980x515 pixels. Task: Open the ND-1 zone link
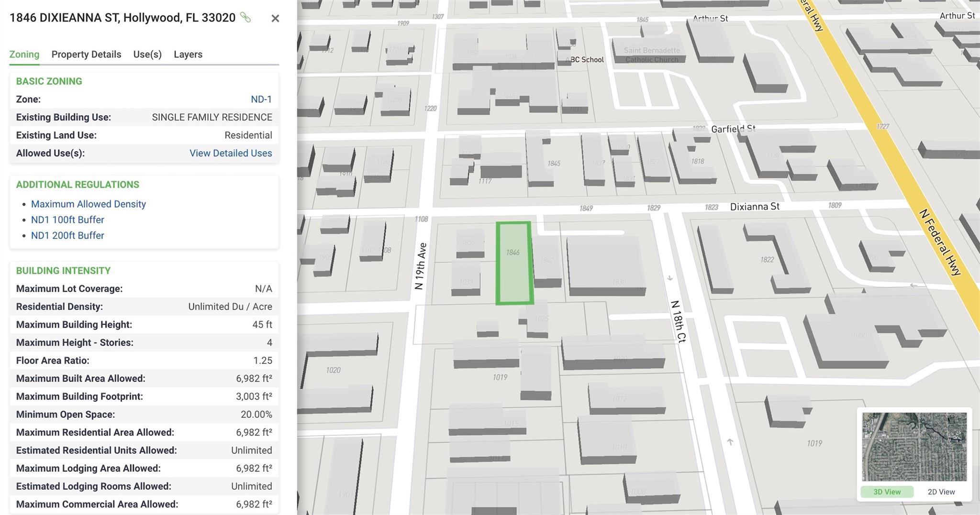click(261, 99)
